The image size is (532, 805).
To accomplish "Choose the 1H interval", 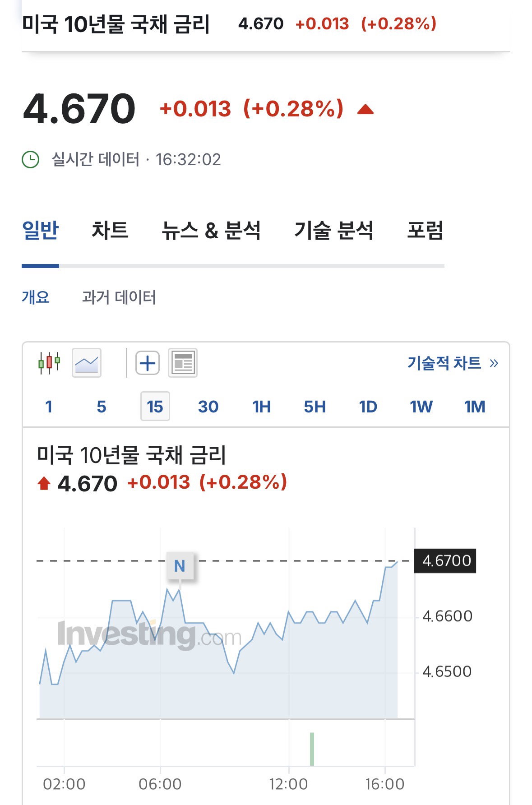I will coord(261,407).
